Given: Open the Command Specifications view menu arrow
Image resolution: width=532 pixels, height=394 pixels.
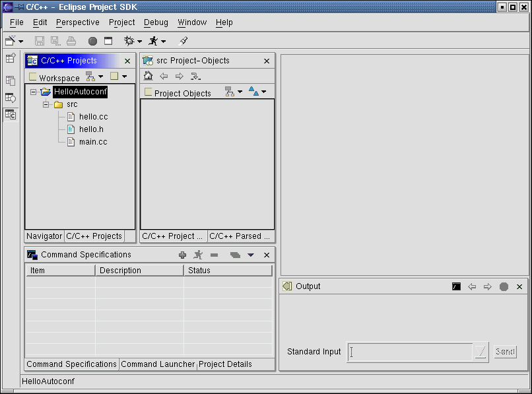Looking at the screenshot, I should [251, 255].
